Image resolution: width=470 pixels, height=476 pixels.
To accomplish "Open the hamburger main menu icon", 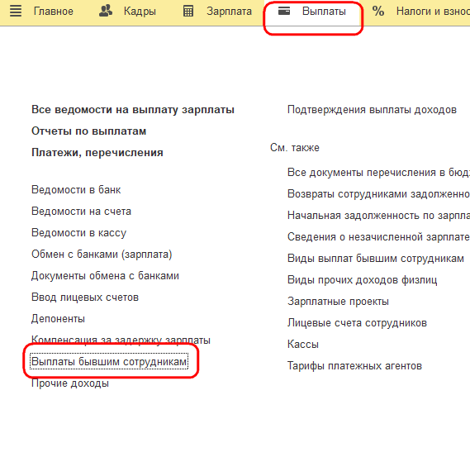I will (16, 12).
